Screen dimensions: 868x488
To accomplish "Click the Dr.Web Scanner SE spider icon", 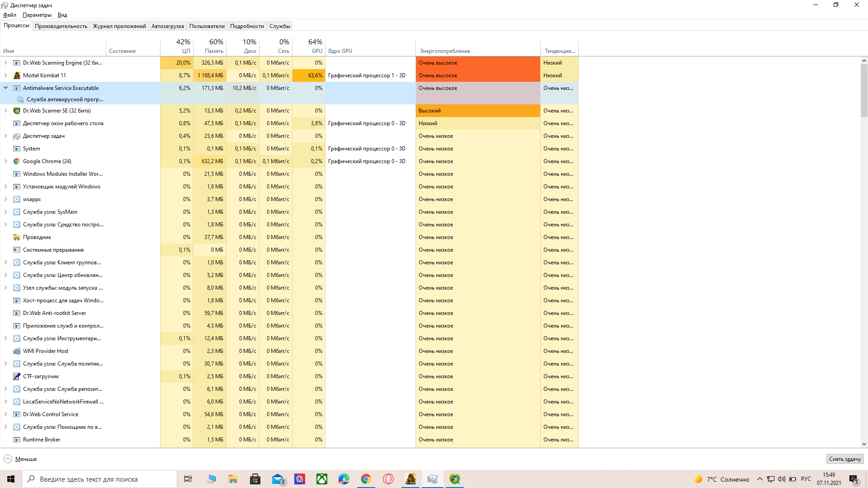I will pyautogui.click(x=17, y=111).
